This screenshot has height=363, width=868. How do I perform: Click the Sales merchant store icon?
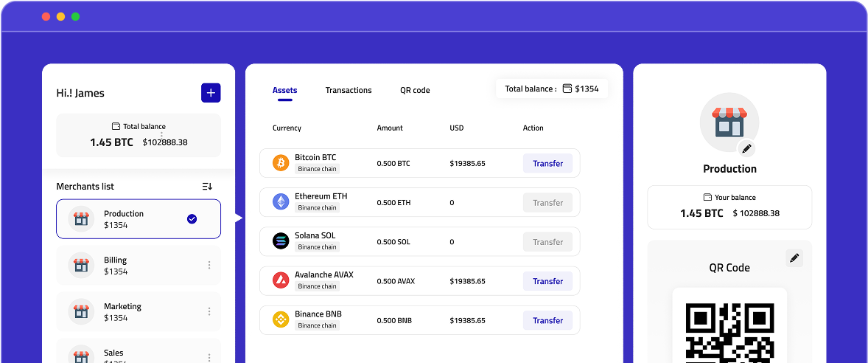click(81, 353)
